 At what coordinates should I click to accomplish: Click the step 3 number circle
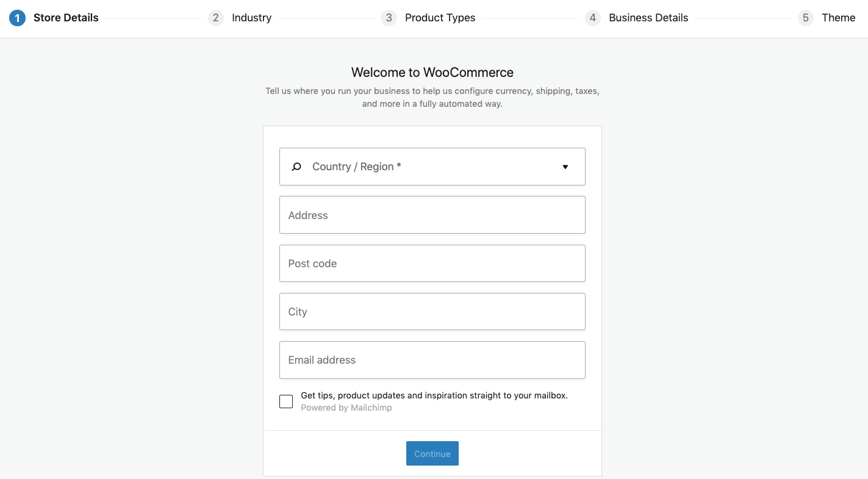click(389, 18)
